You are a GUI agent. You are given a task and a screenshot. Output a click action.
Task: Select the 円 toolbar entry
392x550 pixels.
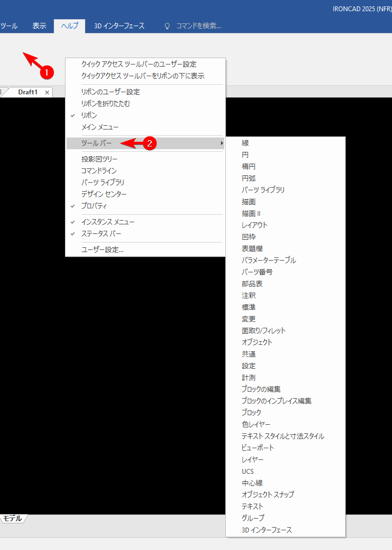click(x=285, y=155)
